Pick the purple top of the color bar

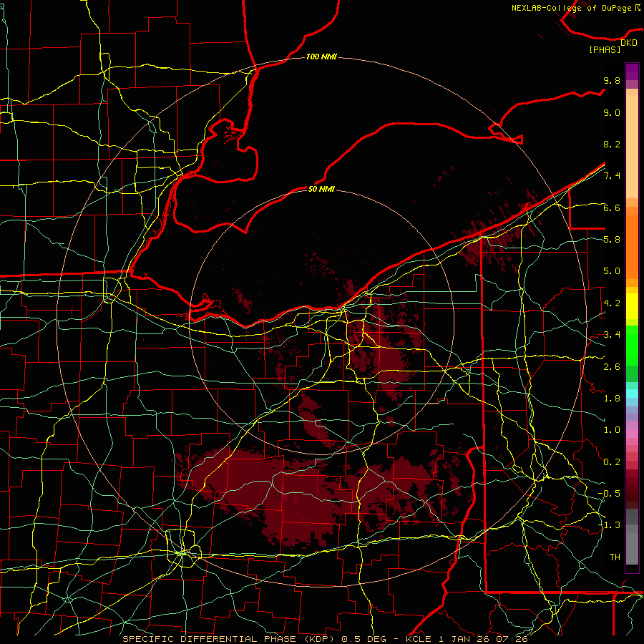click(632, 72)
